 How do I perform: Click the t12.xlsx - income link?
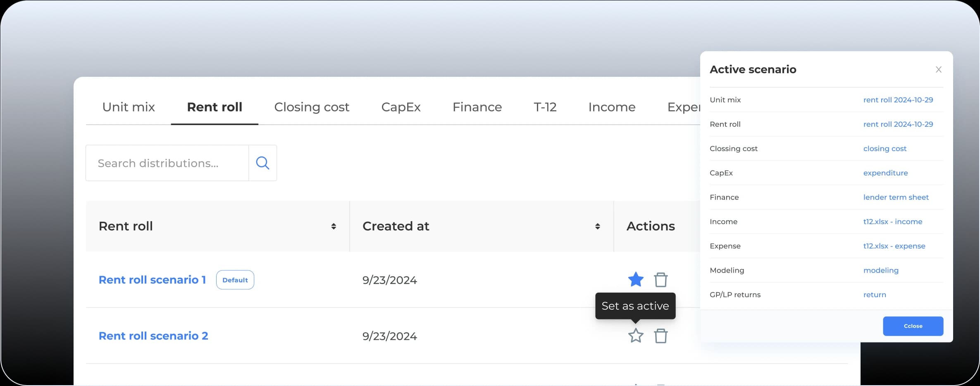[x=892, y=222]
